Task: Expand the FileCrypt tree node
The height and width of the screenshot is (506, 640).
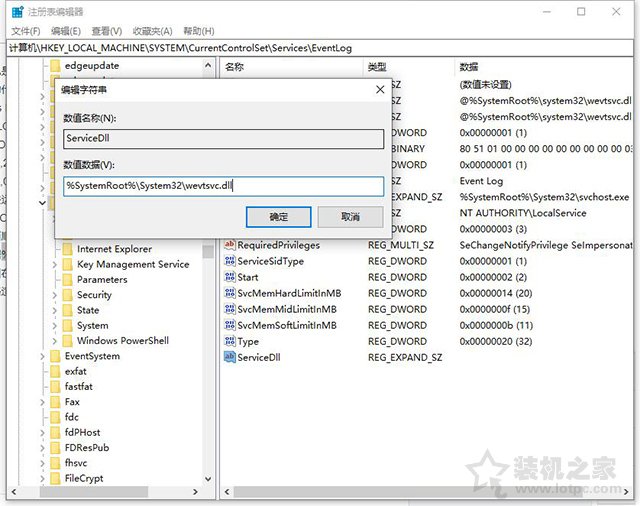Action: coord(42,479)
